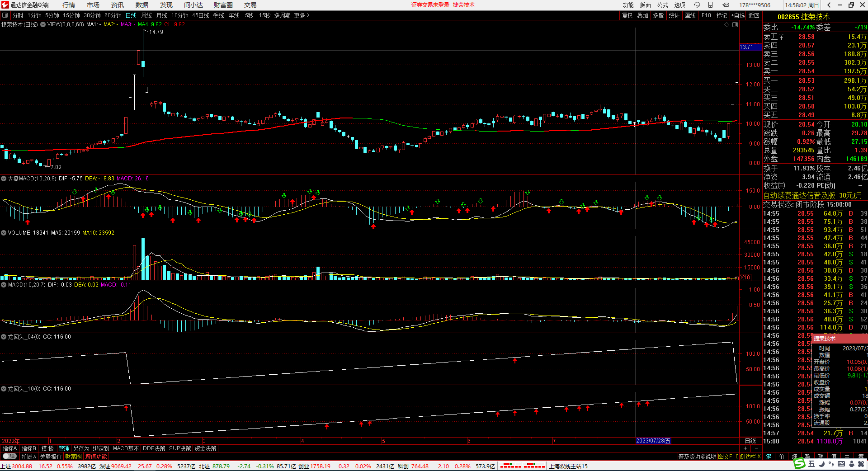Screen dimensions: 868x471
Task: Expand the 扩展 panel arrow
Action: pos(28,457)
